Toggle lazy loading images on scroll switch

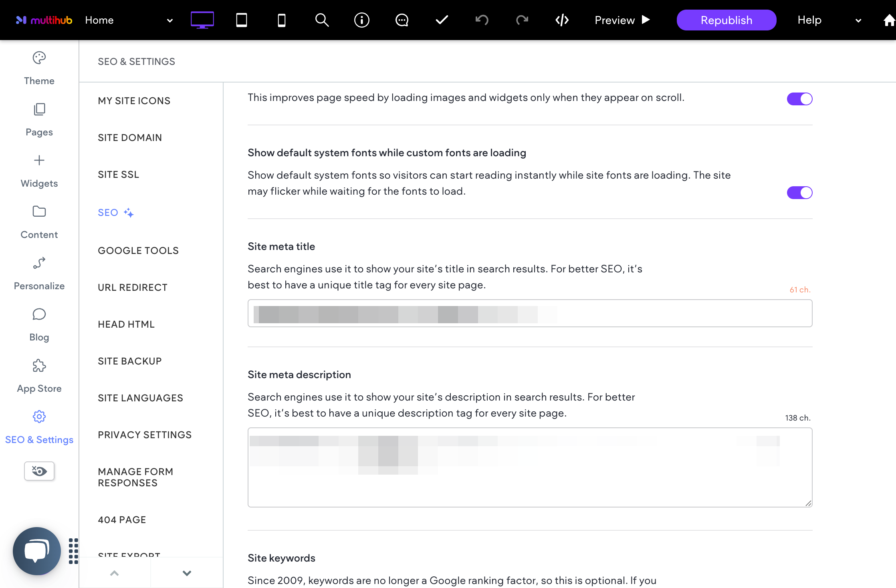coord(799,99)
